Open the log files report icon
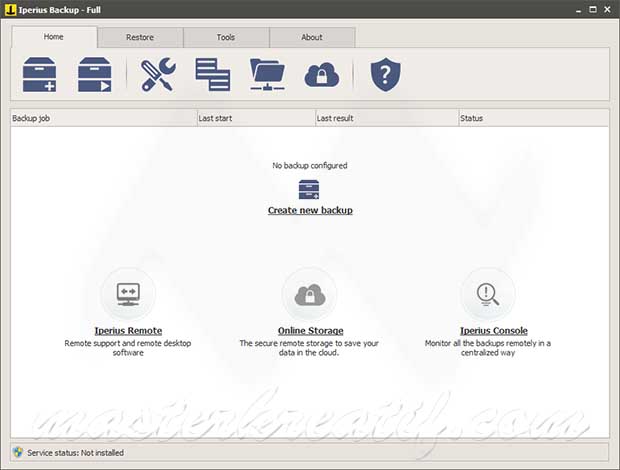This screenshot has height=470, width=620. tap(213, 74)
